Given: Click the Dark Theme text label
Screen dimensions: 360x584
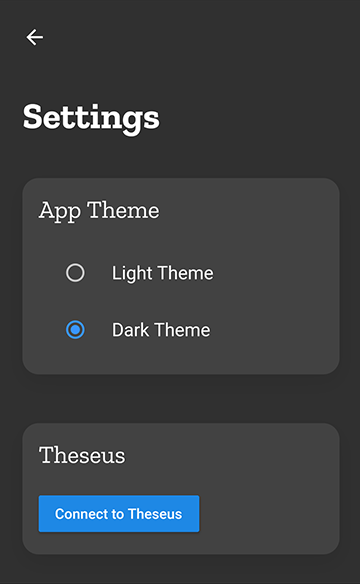Looking at the screenshot, I should point(161,330).
